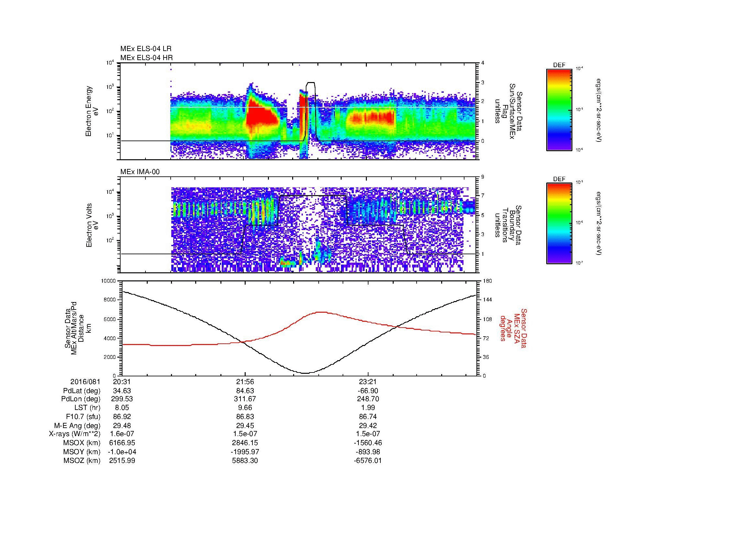The width and height of the screenshot is (756, 534).
Task: Click the MSOY value -1995.97
Action: 245,452
